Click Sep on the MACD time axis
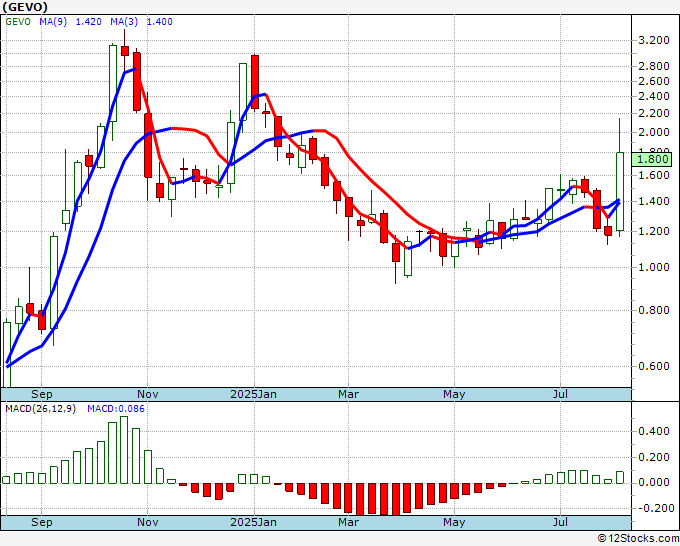 (42, 522)
